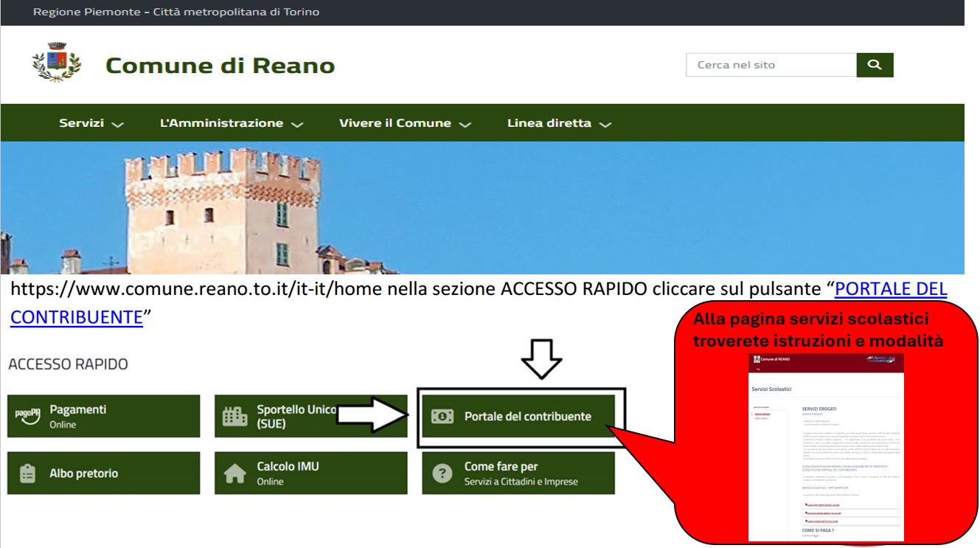980x548 pixels.
Task: Open the Portale del contribuente button
Action: [x=527, y=417]
